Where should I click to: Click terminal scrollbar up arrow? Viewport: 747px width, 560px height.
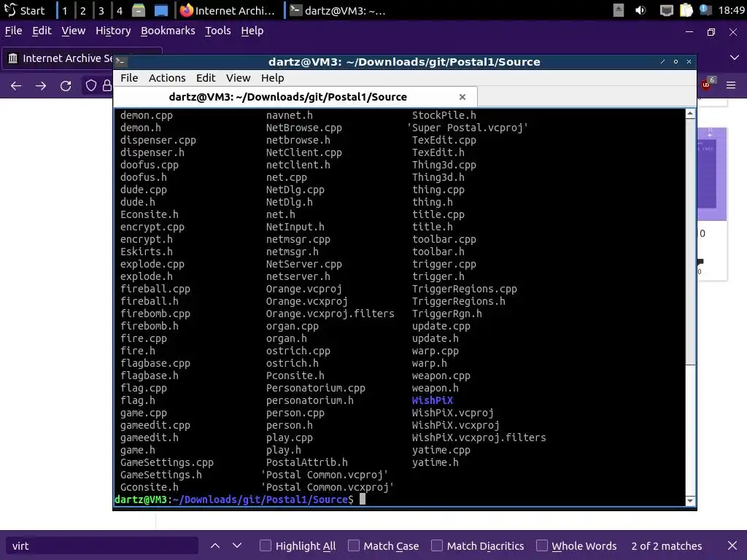point(690,113)
